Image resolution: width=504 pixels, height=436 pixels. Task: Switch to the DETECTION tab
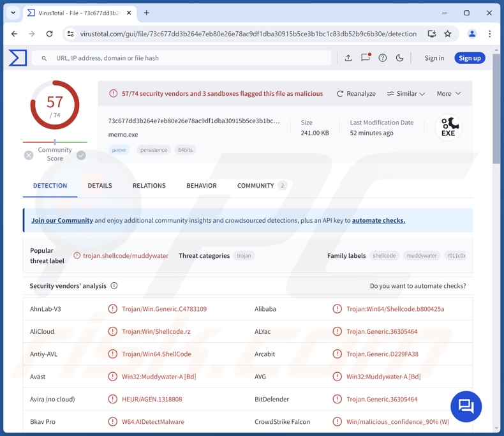click(x=50, y=186)
